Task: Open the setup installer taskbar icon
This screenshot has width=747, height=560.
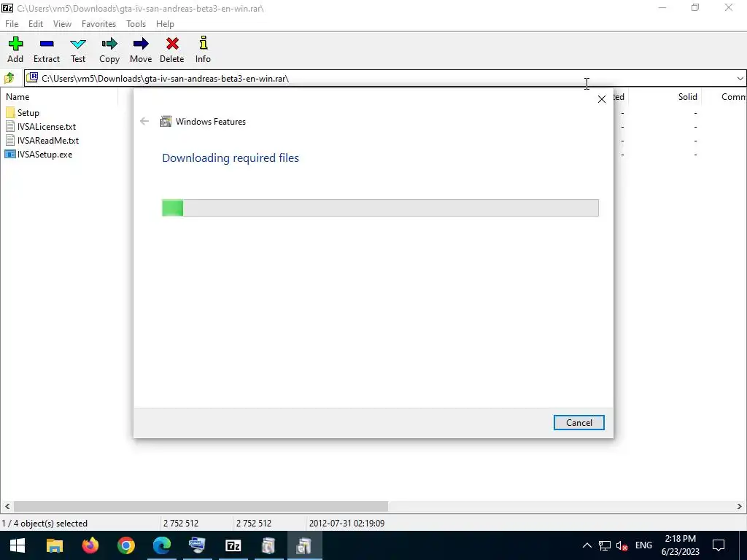Action: 268,545
